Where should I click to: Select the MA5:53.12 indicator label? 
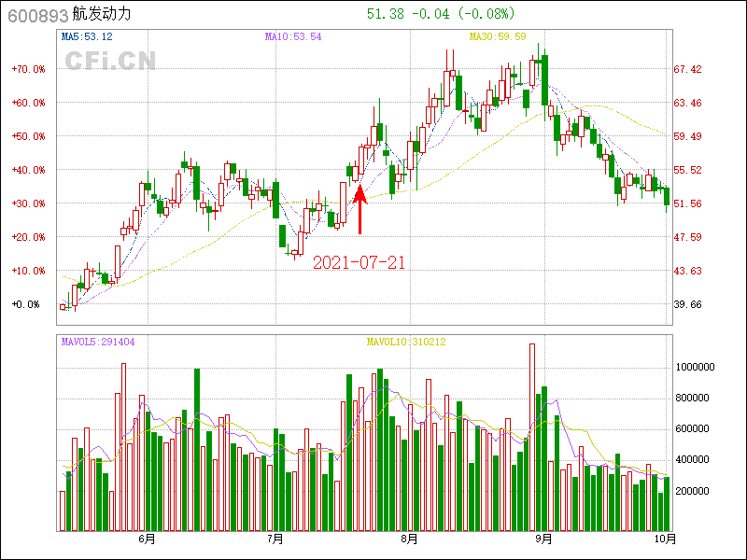click(x=87, y=37)
